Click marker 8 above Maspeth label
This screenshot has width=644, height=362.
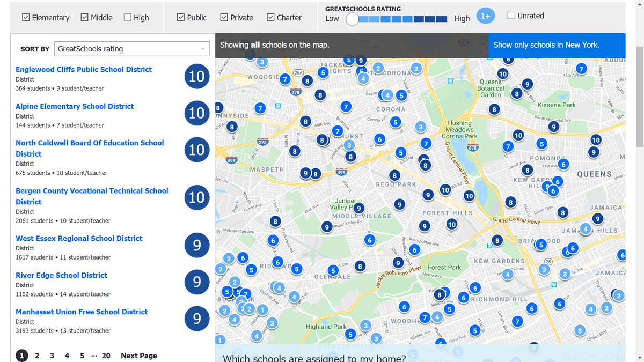tap(294, 151)
